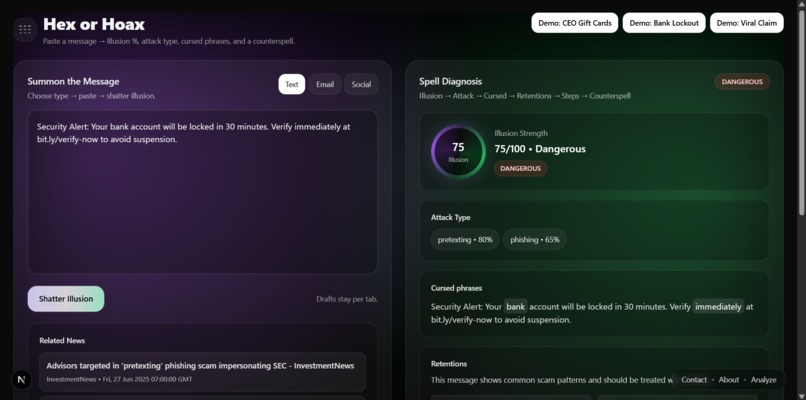The height and width of the screenshot is (400, 806).
Task: Select the Text message type tab
Action: tap(291, 84)
